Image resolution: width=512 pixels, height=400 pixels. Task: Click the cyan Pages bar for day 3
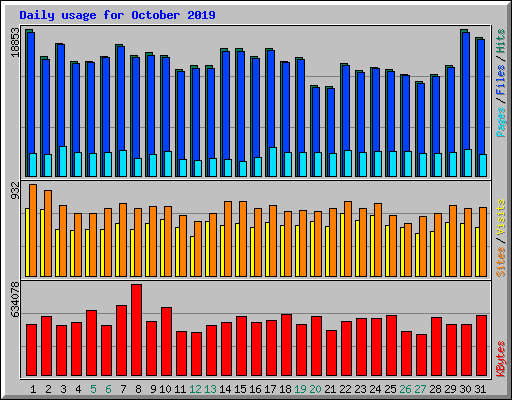63,161
